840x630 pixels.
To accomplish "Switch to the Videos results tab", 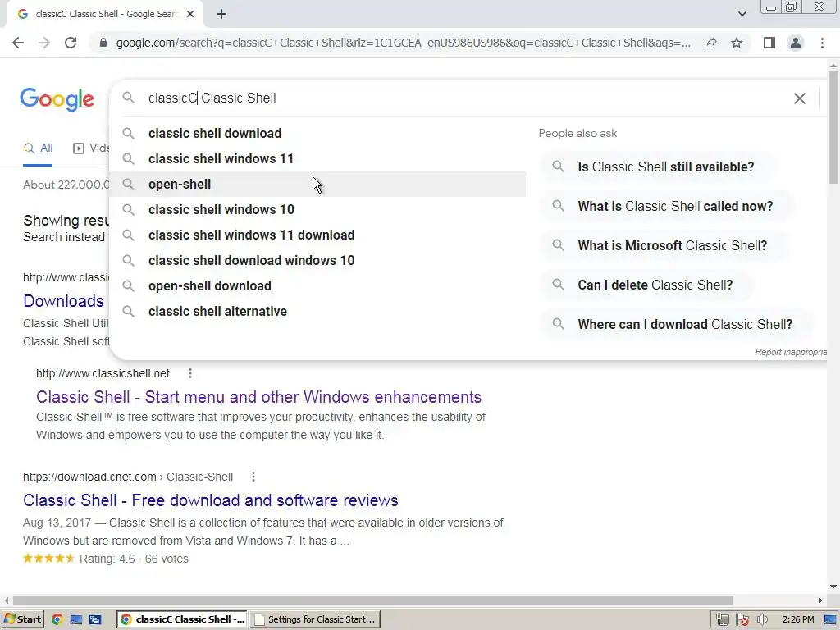I will (91, 148).
